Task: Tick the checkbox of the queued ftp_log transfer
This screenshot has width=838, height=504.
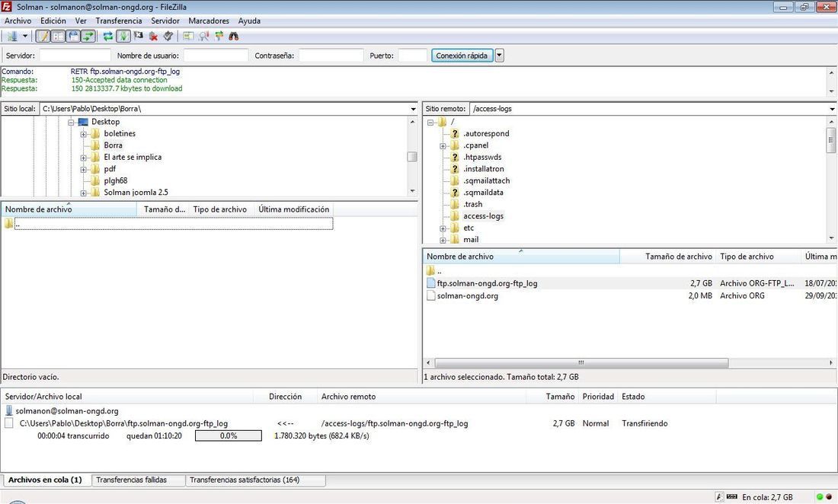Action: [9, 423]
